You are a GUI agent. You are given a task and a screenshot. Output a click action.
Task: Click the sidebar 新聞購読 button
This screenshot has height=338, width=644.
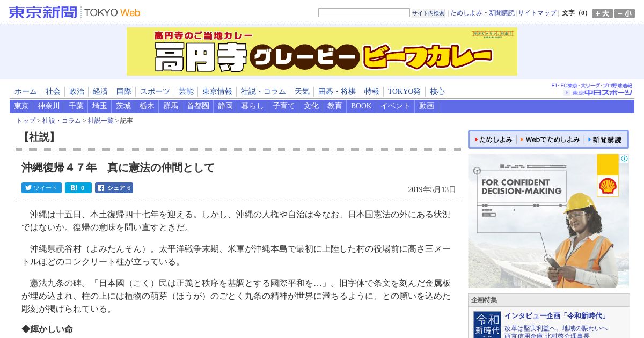click(605, 139)
